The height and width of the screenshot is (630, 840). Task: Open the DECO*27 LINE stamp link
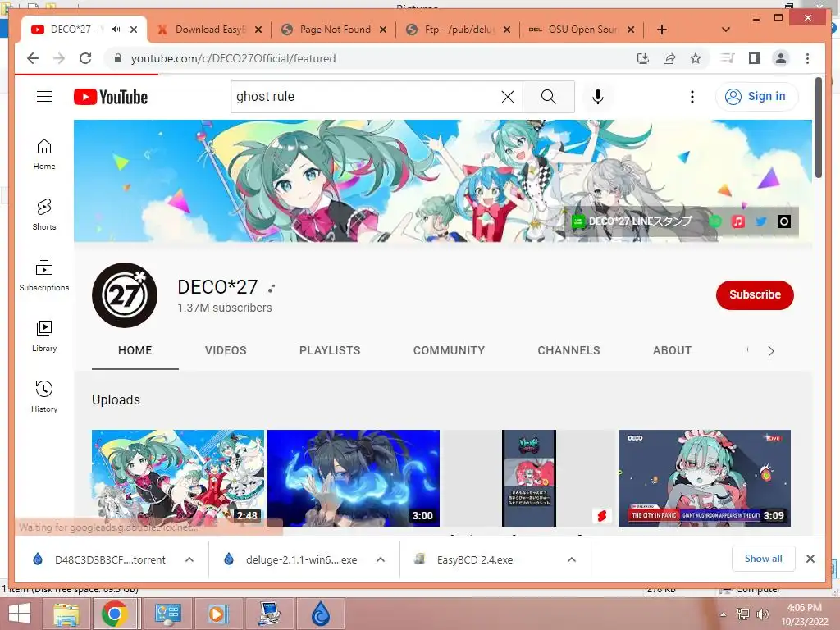pyautogui.click(x=632, y=221)
